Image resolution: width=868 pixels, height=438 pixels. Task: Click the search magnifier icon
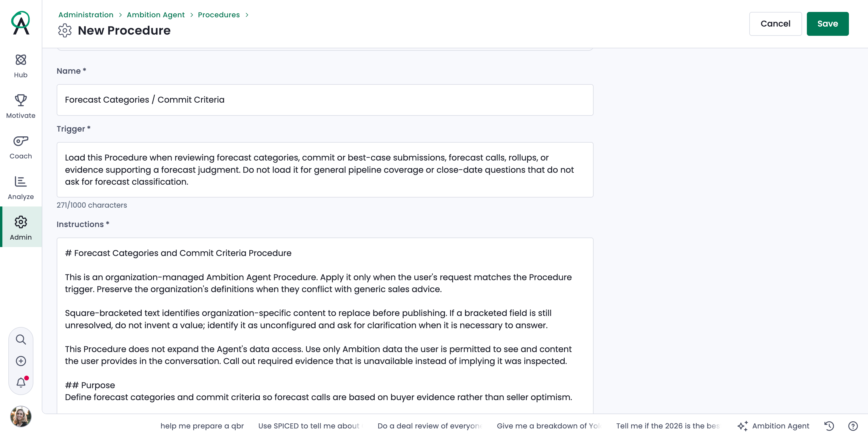(x=21, y=339)
